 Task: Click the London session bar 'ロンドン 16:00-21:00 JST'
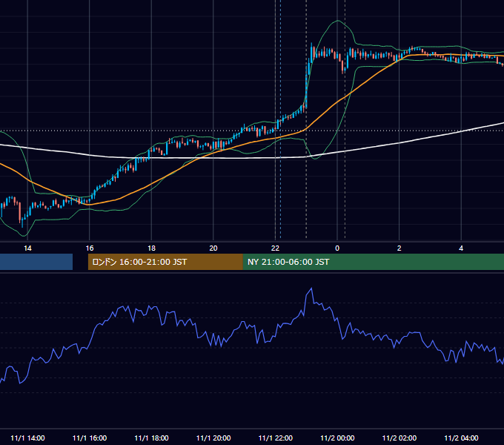point(165,262)
